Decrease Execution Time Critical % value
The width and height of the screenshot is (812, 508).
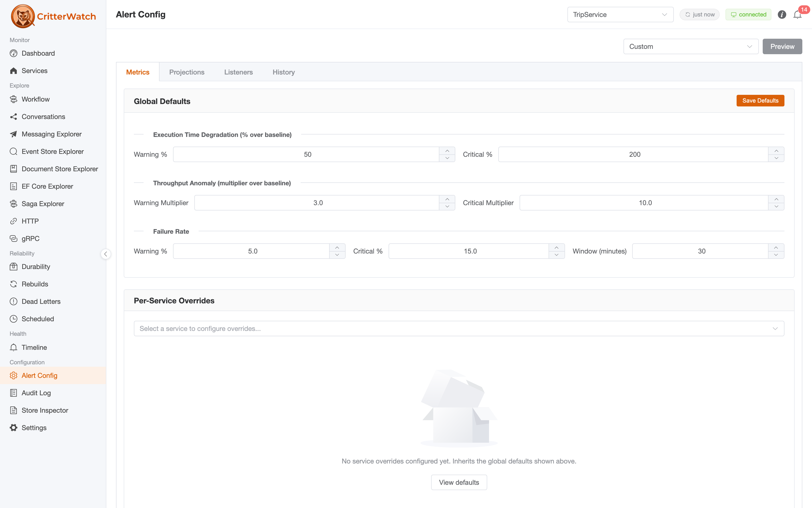[776, 158]
